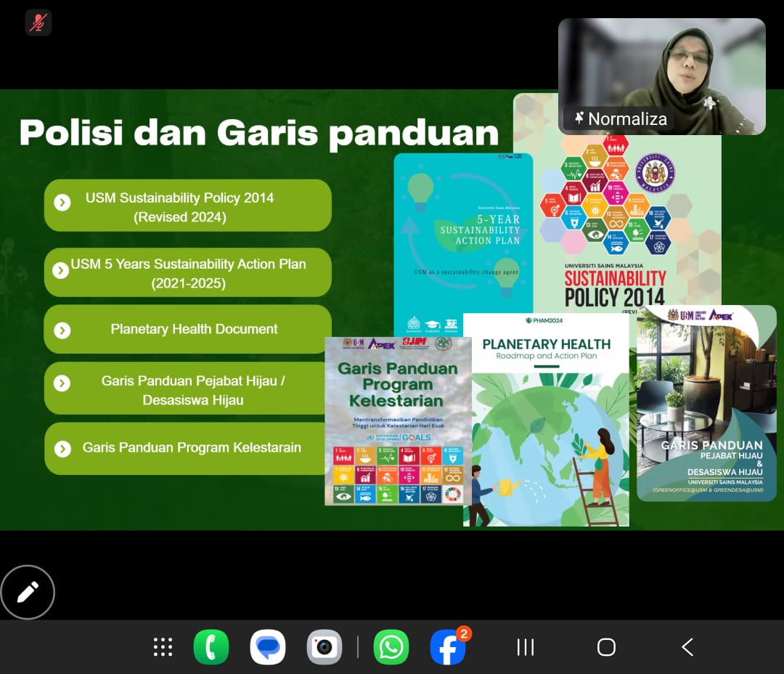
Task: Open the app drawer grid icon
Action: (163, 647)
